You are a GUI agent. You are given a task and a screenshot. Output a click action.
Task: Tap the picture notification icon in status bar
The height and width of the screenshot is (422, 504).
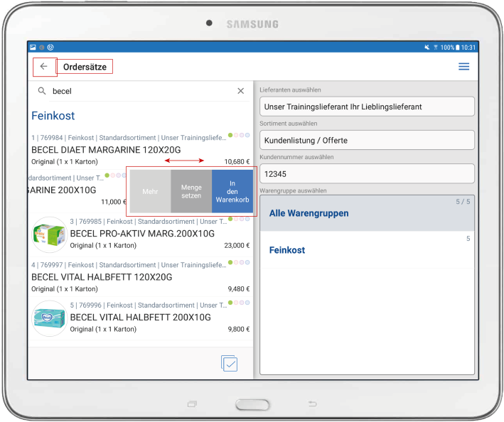point(33,47)
